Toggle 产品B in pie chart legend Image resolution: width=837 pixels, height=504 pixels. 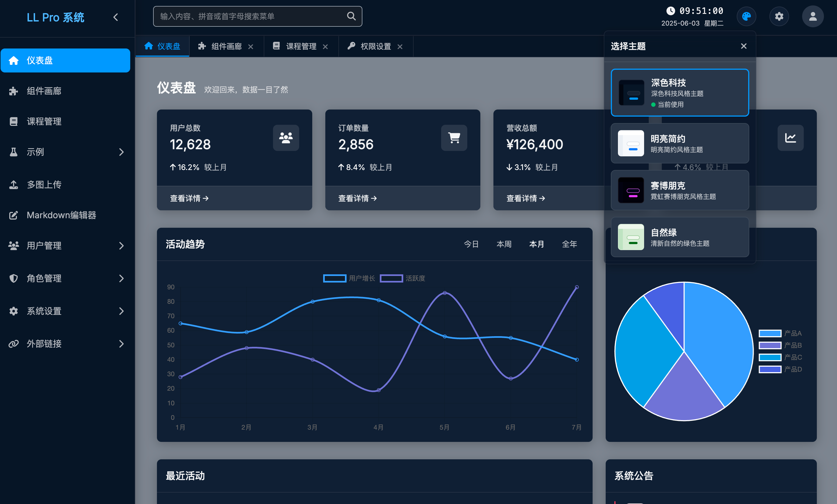click(x=780, y=345)
